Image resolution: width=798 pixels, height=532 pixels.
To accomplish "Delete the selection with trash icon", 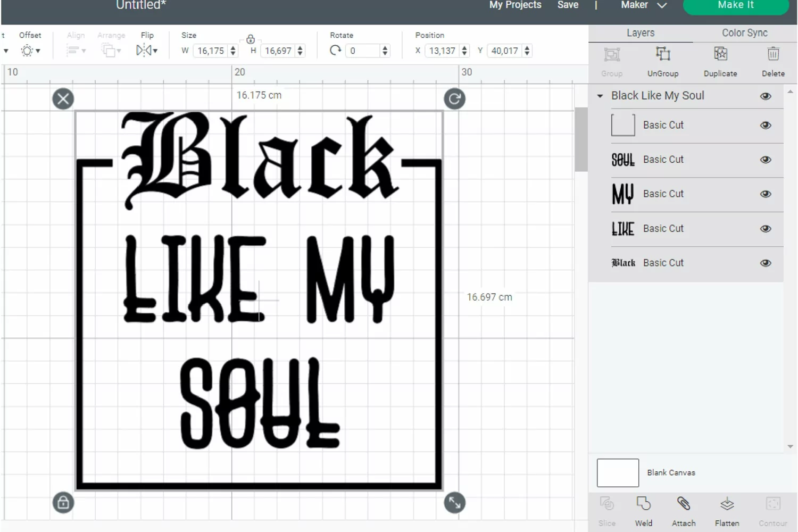I will pyautogui.click(x=773, y=55).
